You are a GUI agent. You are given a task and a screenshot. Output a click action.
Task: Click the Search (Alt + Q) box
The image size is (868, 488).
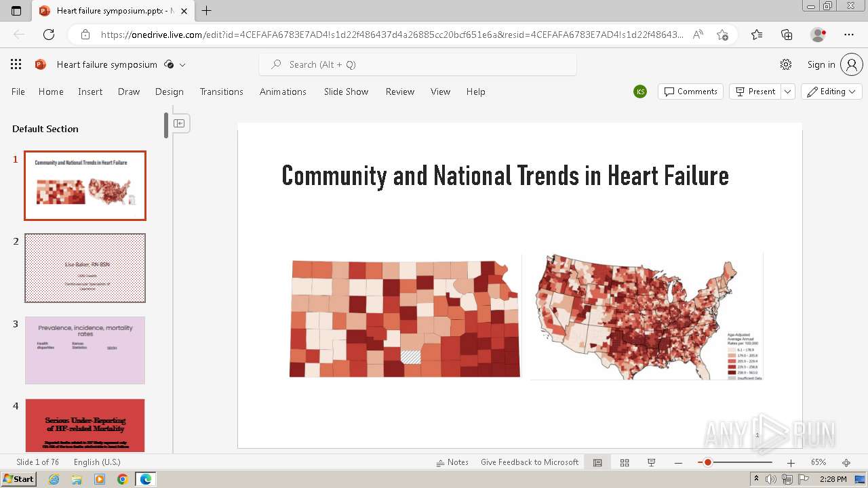[418, 64]
